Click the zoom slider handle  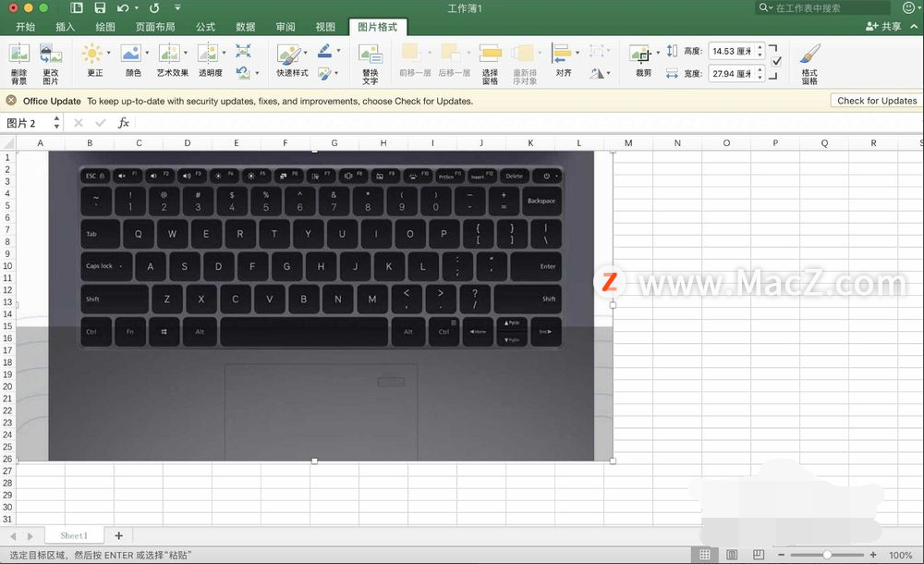pyautogui.click(x=827, y=555)
